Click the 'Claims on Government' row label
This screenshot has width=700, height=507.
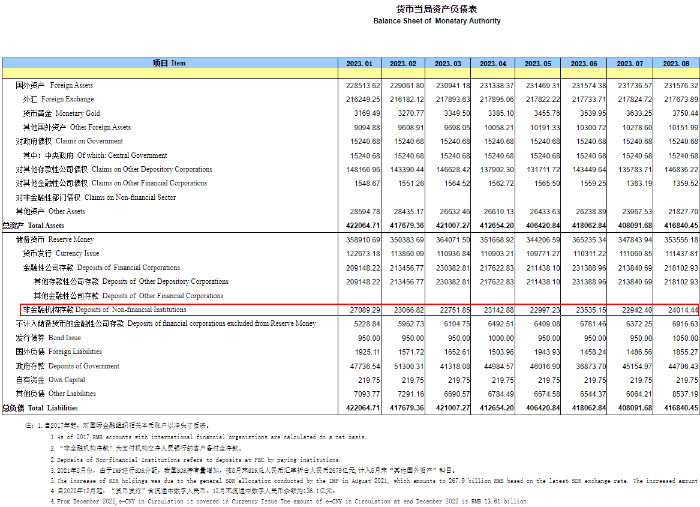tap(89, 141)
